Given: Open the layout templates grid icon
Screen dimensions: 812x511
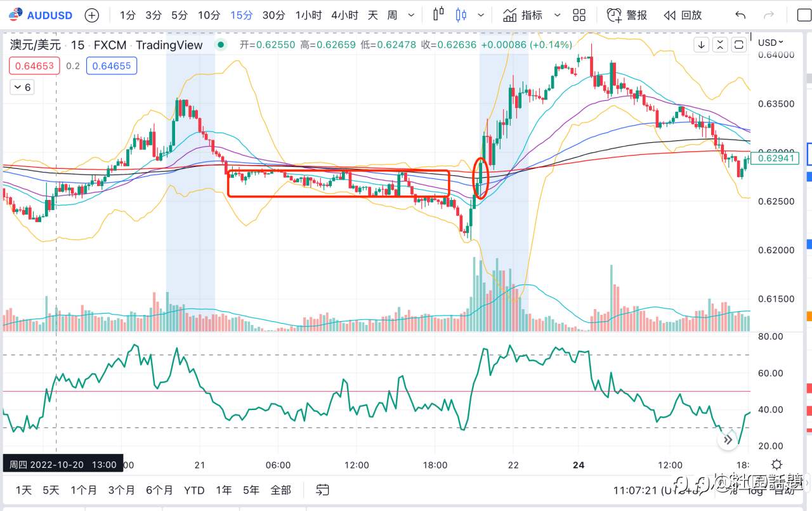Looking at the screenshot, I should 579,15.
